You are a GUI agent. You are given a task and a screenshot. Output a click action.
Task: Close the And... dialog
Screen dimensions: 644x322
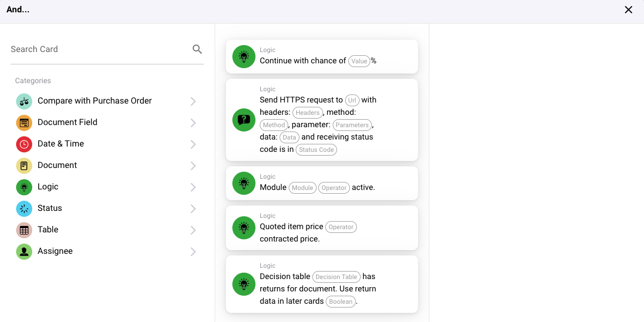[628, 10]
